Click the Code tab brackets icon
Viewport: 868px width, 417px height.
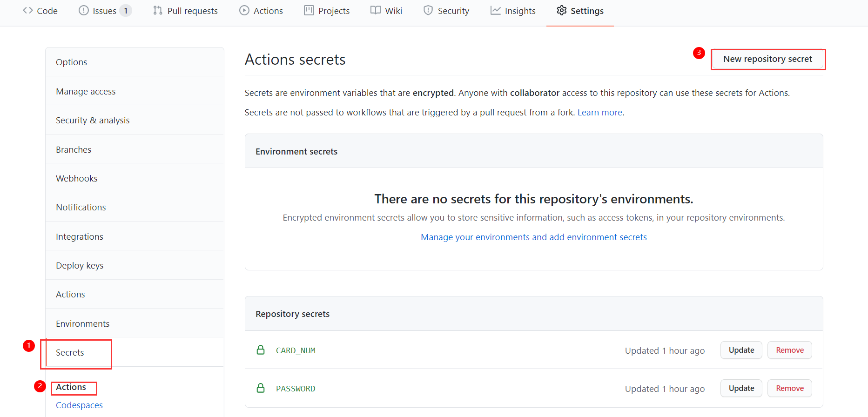[x=28, y=11]
